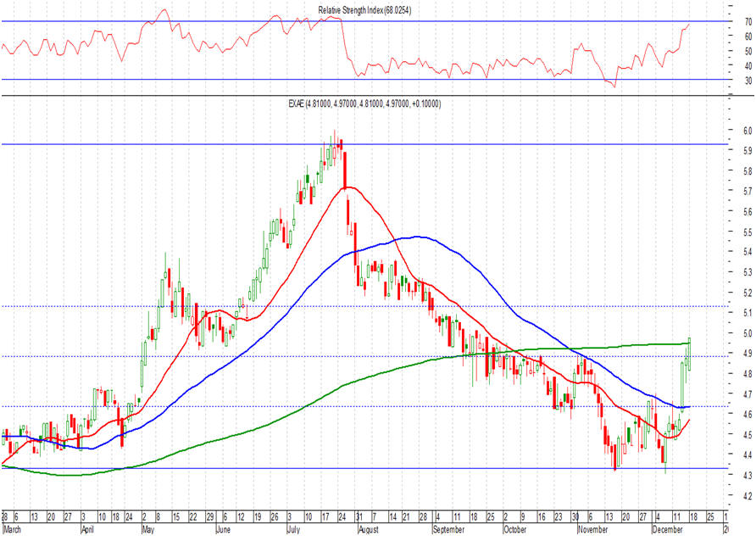Select the April month label
The height and width of the screenshot is (536, 756).
tap(87, 529)
